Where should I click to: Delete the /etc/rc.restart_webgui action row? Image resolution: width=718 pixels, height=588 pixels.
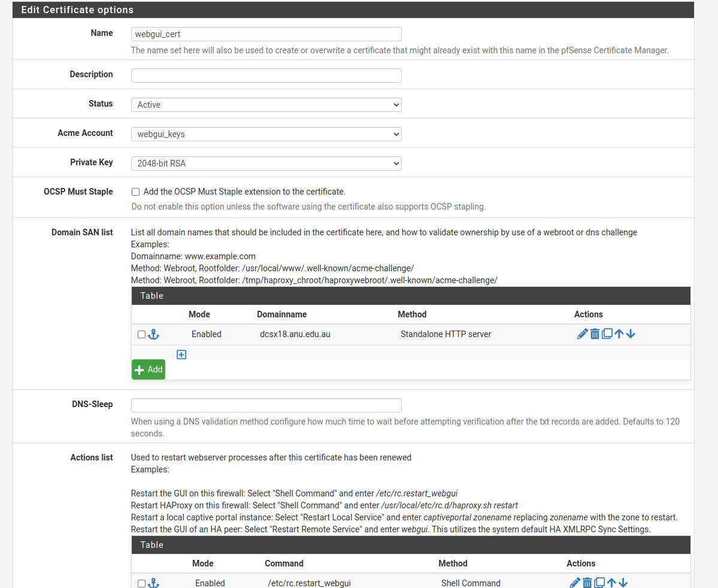pos(587,583)
